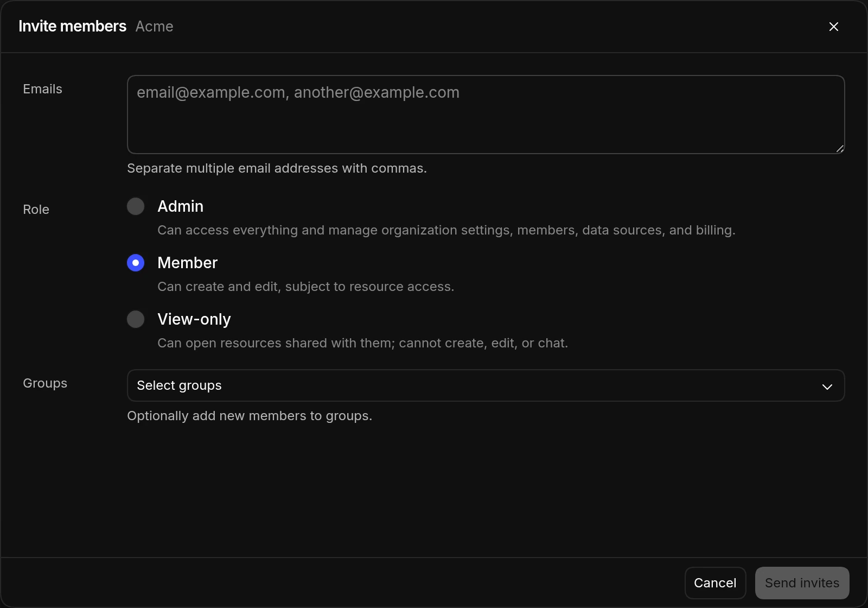
Task: Select the View-only role radio button
Action: (136, 319)
